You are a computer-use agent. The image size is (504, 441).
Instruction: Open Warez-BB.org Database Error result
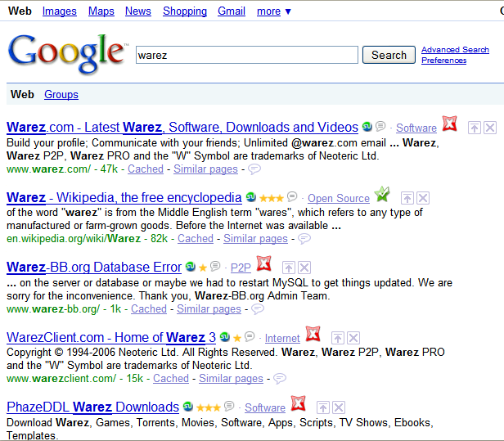click(x=94, y=267)
